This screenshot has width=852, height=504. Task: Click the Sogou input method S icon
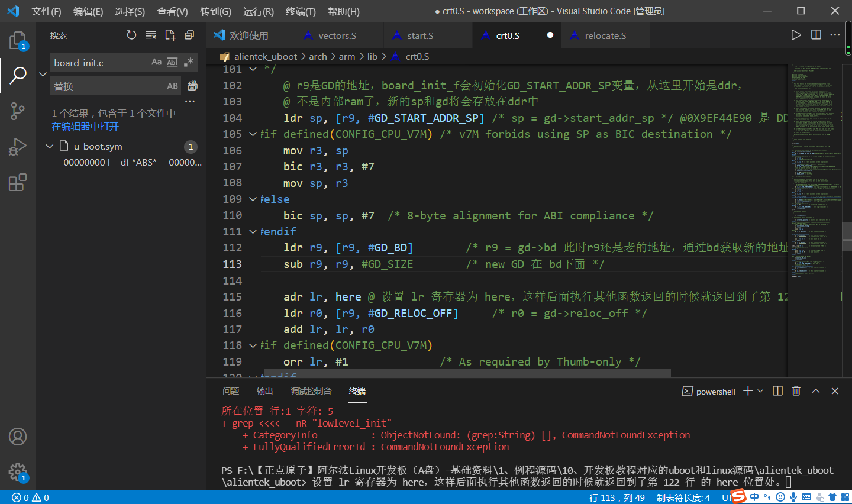738,496
